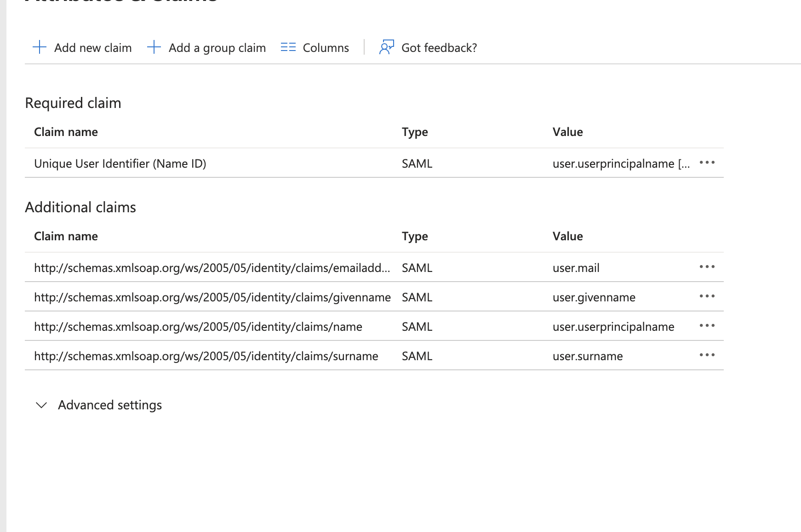The width and height of the screenshot is (801, 532).
Task: Click Claim name header under Required claim
Action: [x=66, y=132]
